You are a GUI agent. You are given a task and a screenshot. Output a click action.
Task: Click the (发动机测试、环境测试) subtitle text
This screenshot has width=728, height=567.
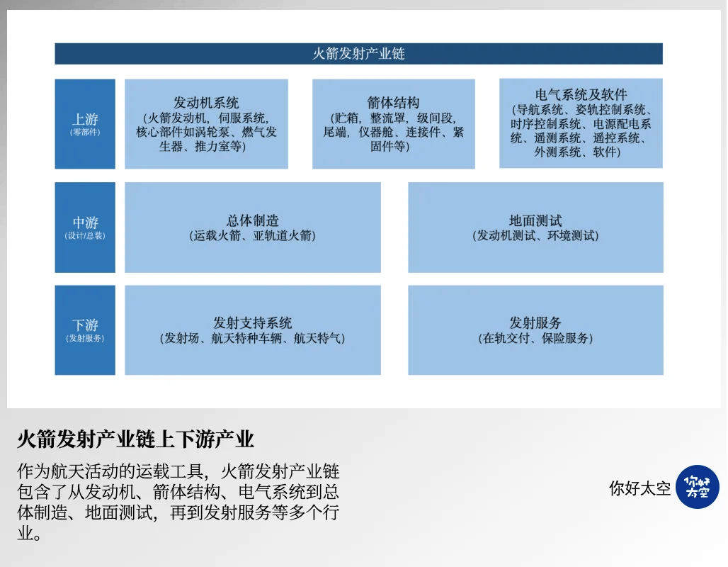point(535,236)
